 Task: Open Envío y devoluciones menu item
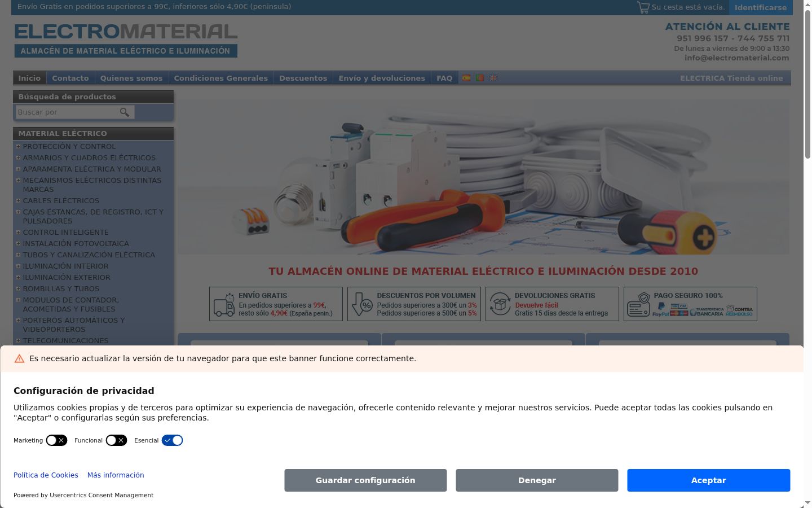click(x=382, y=78)
